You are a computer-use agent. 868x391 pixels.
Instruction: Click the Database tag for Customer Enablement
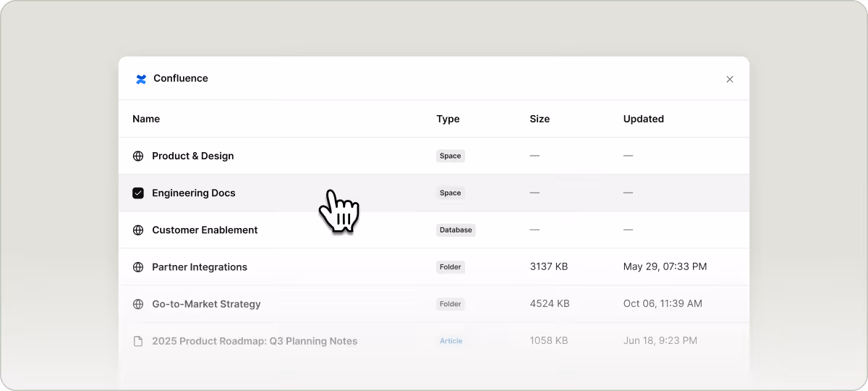[x=456, y=230]
